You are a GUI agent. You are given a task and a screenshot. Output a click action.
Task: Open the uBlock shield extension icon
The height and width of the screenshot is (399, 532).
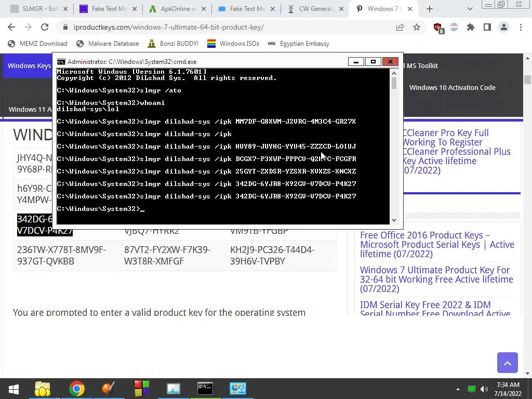[438, 28]
